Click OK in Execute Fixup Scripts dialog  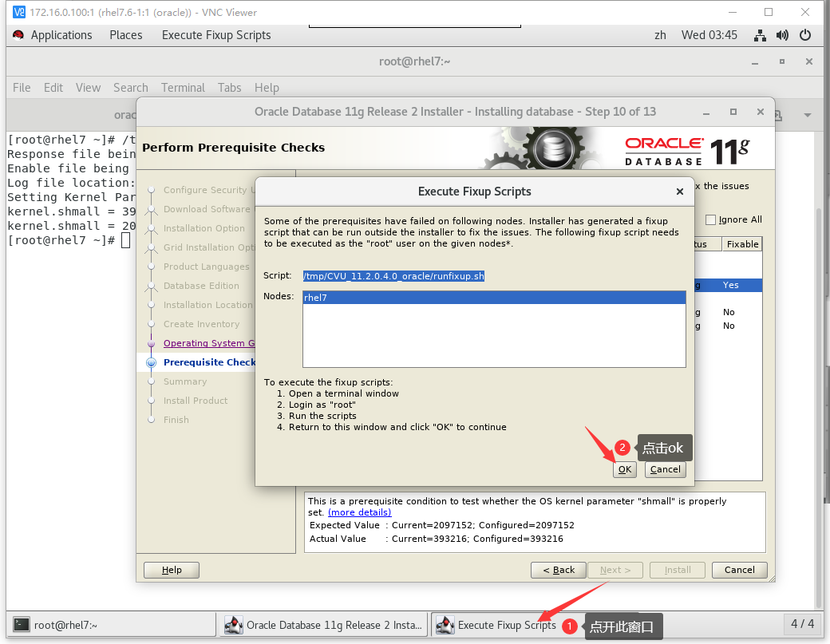[x=625, y=469]
